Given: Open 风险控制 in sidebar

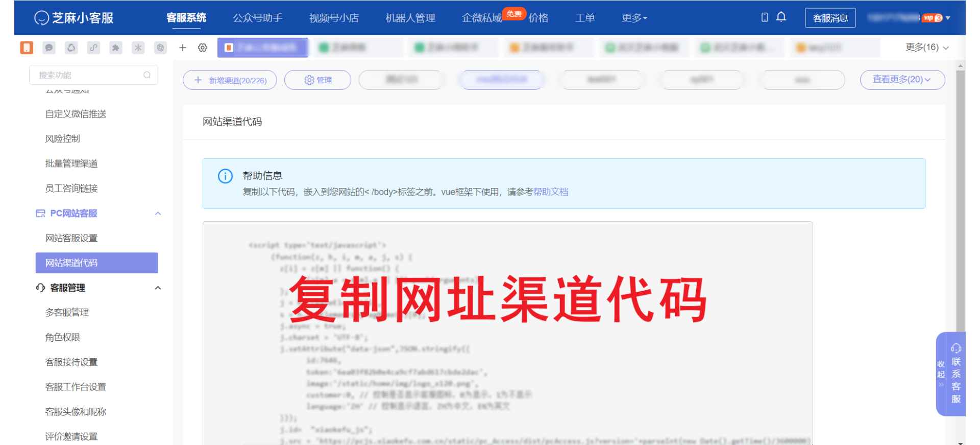Looking at the screenshot, I should [x=63, y=139].
